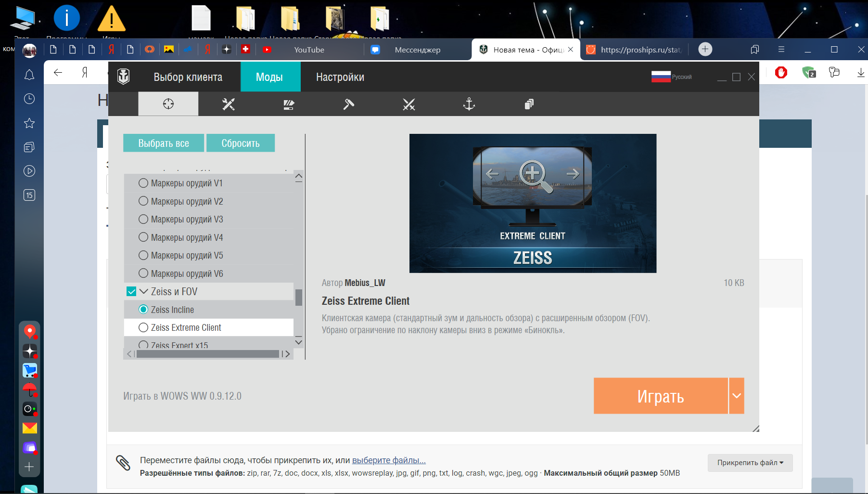Open the browser hamburger menu
This screenshot has height=494, width=868.
point(781,50)
